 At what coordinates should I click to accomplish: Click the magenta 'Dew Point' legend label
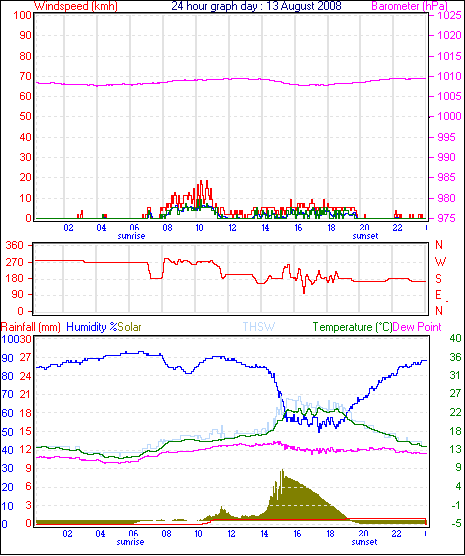[417, 327]
